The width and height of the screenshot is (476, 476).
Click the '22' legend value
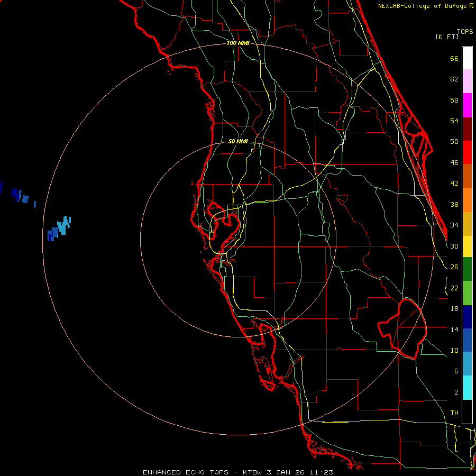click(454, 288)
